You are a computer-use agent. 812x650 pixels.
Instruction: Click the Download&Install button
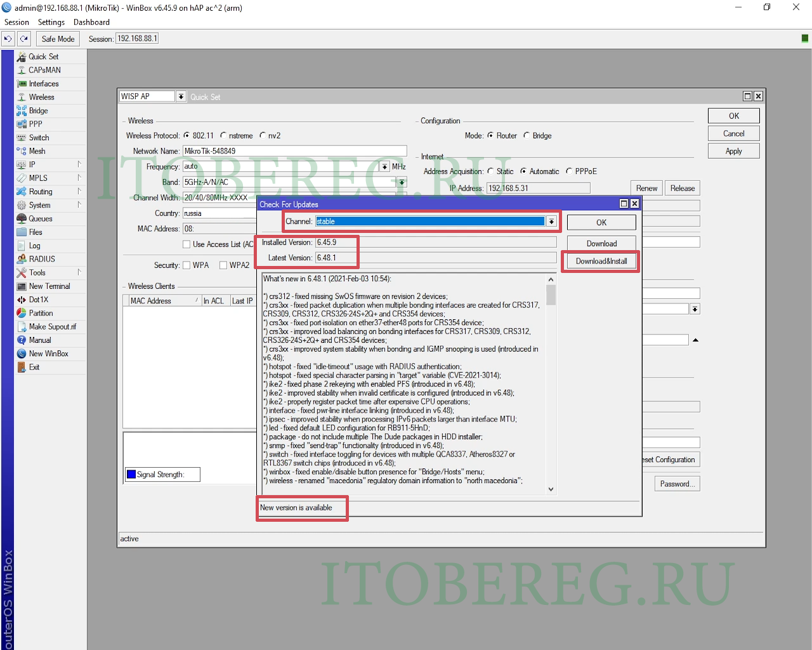click(x=601, y=261)
